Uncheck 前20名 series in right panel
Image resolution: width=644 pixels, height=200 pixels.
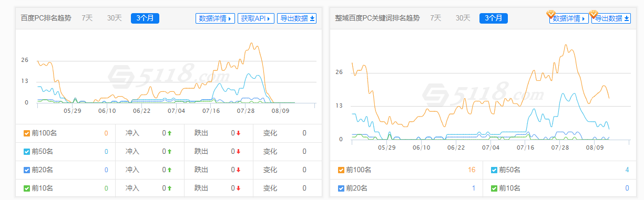[x=342, y=188]
